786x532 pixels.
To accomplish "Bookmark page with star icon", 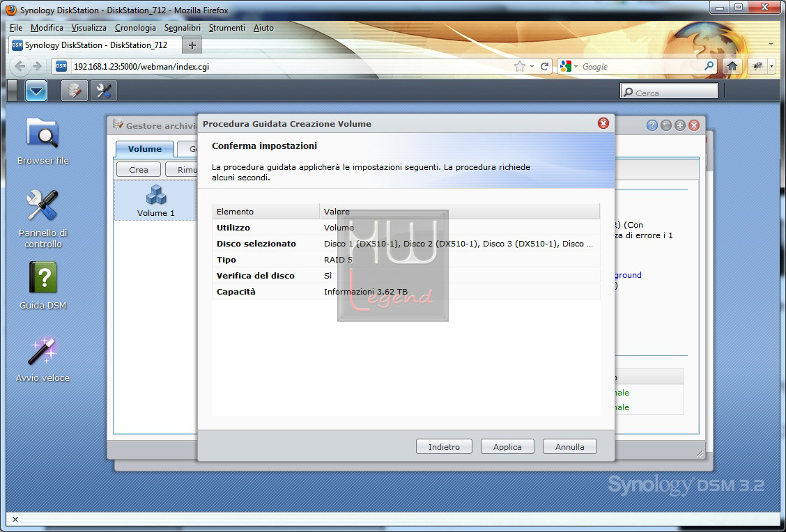I will click(520, 67).
